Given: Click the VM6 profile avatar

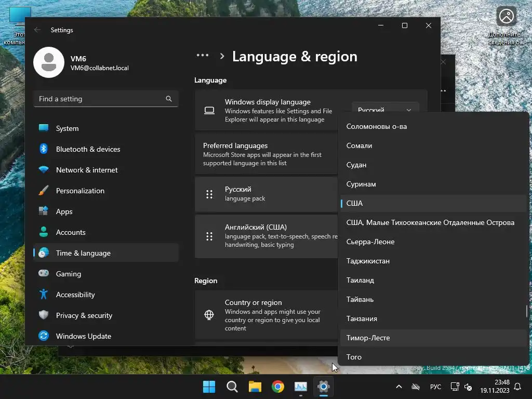Looking at the screenshot, I should click(x=49, y=62).
